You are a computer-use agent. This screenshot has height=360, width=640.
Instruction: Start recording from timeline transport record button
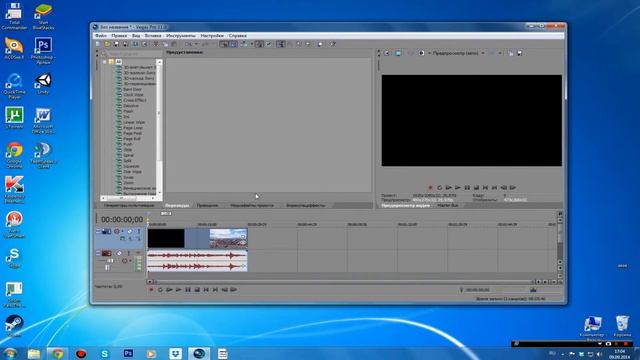click(x=151, y=290)
